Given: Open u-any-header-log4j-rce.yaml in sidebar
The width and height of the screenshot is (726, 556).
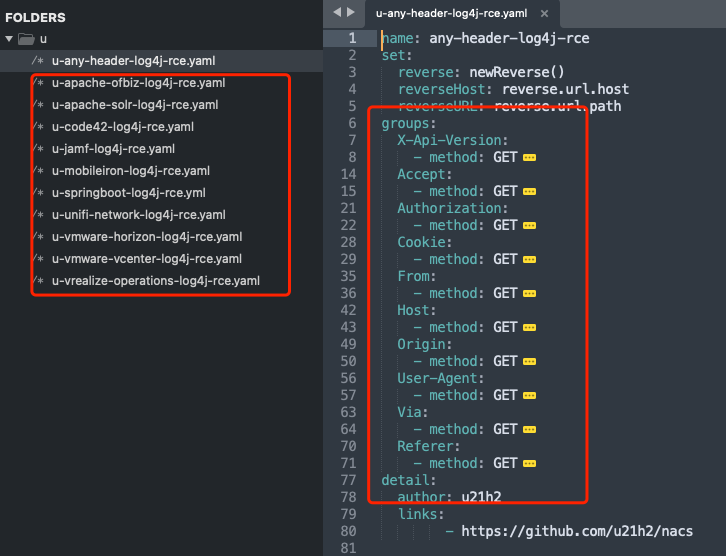Looking at the screenshot, I should click(x=133, y=61).
